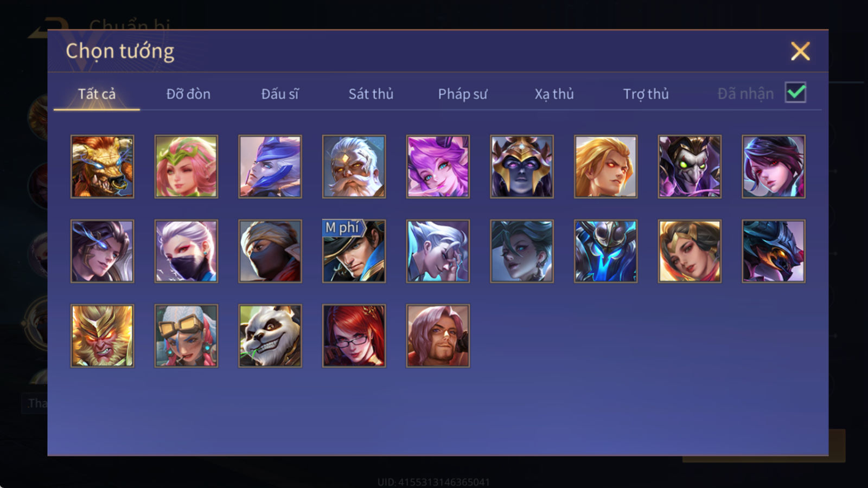Close the Chọn tướng dialog
Screen dimensions: 868x488
point(800,51)
